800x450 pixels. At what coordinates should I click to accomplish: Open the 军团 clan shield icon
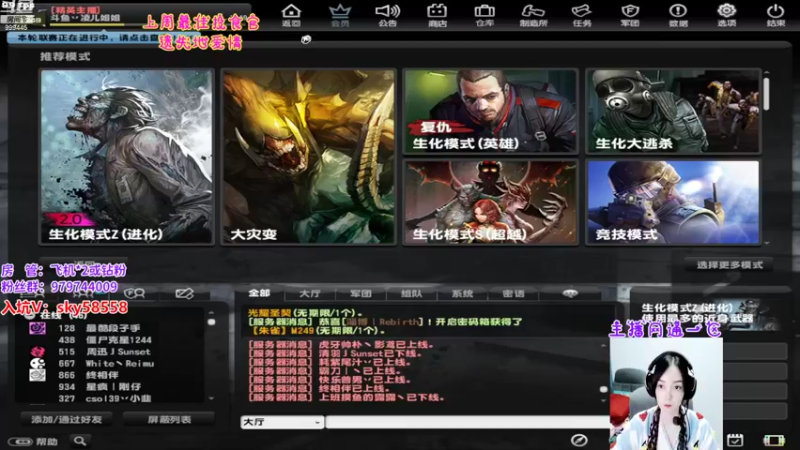point(630,15)
